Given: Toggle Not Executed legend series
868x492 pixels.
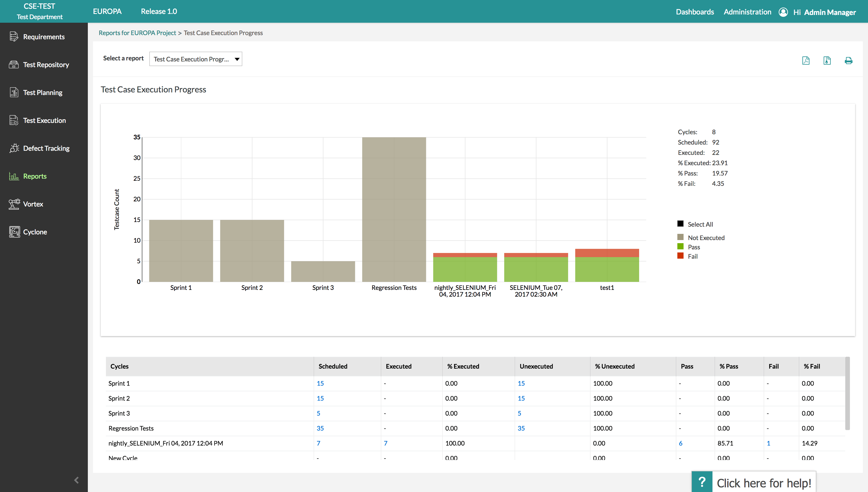Looking at the screenshot, I should (680, 237).
